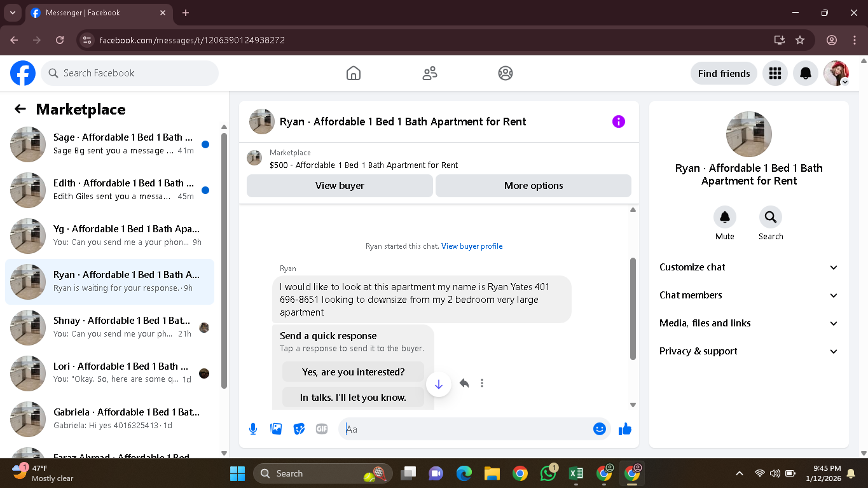868x488 pixels.
Task: Expand the Chat members section
Action: coord(749,295)
